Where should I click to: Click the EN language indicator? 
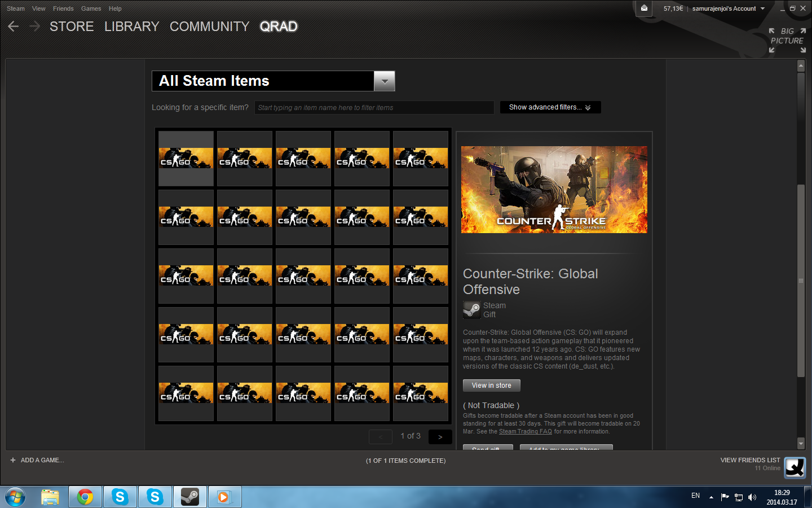[695, 496]
